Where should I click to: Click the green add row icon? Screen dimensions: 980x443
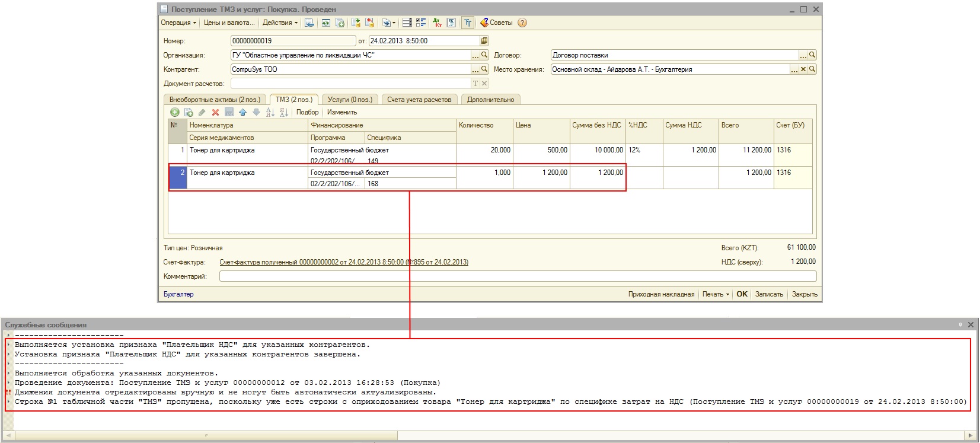pyautogui.click(x=175, y=112)
